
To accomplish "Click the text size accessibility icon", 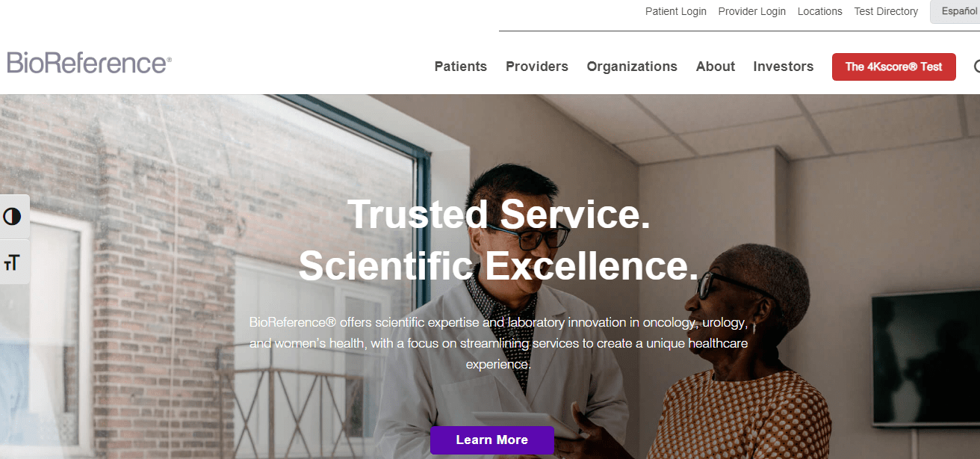I will [x=14, y=262].
